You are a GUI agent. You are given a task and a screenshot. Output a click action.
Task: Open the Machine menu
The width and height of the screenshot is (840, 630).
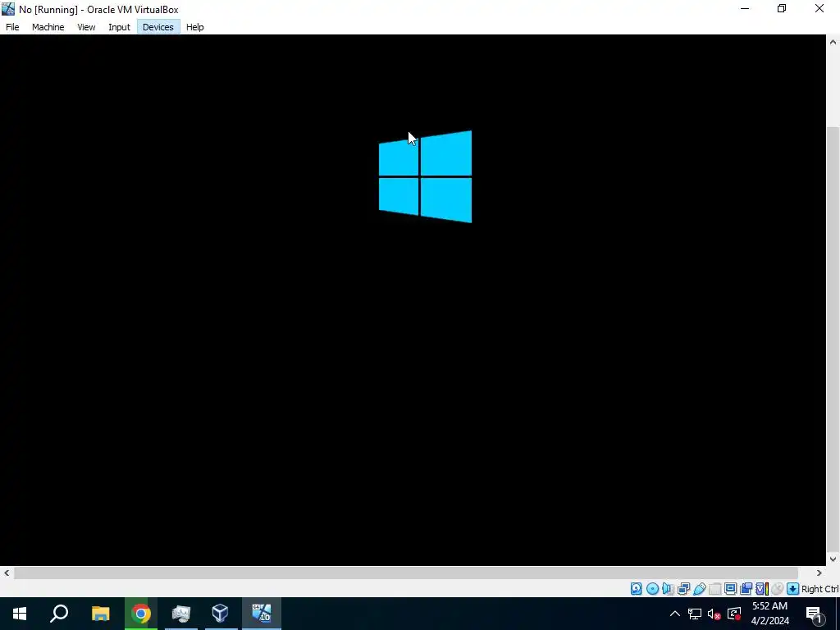[x=48, y=27]
